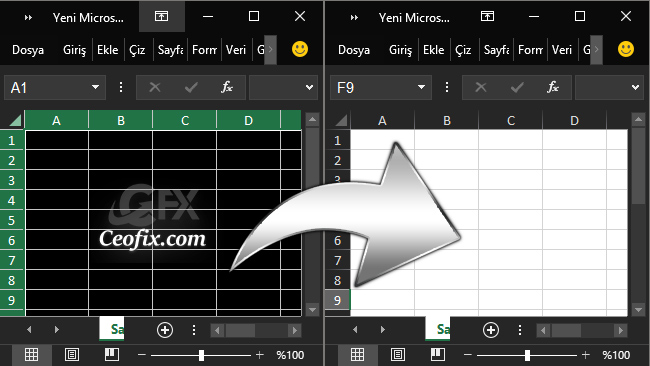Go to previous sheet in left window
The width and height of the screenshot is (650, 366).
click(29, 330)
